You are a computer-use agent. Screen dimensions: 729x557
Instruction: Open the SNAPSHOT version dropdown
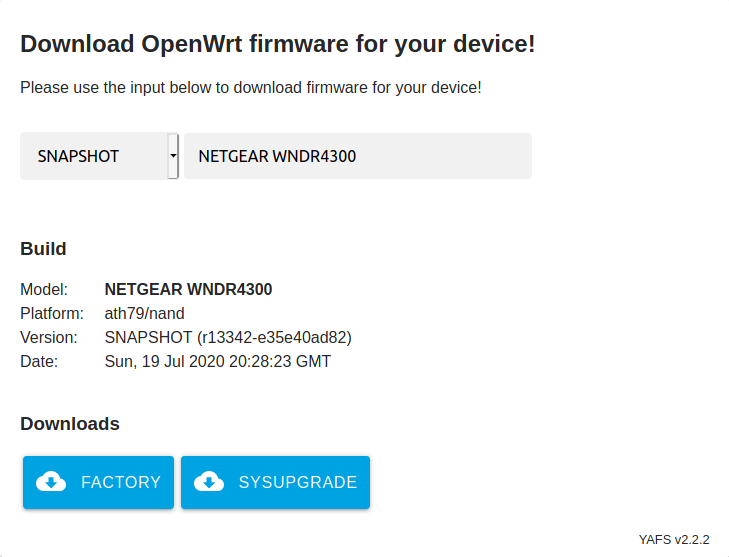[x=99, y=156]
